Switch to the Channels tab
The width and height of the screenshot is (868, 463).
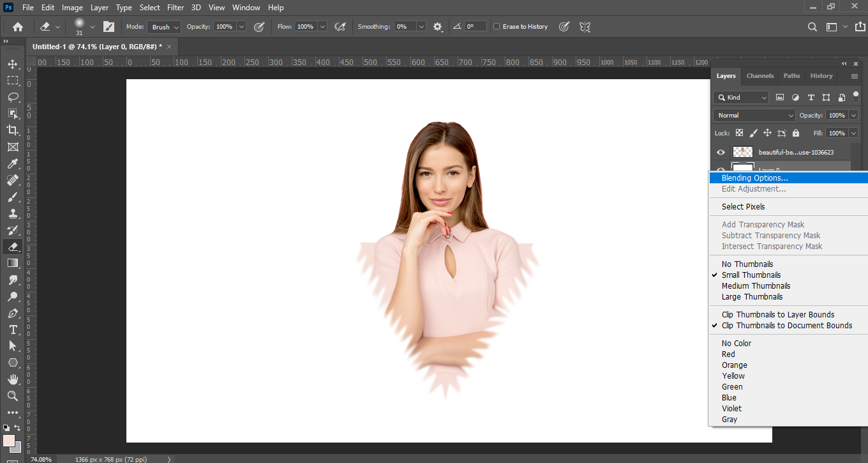(760, 75)
